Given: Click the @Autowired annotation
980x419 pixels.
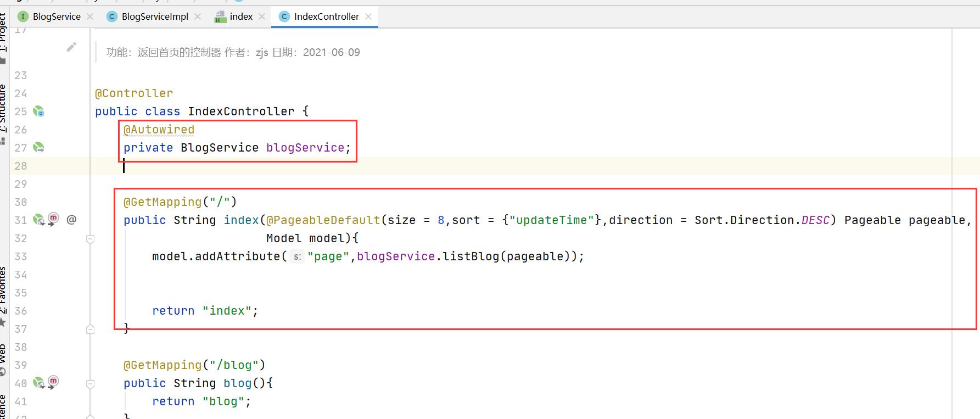Looking at the screenshot, I should coord(159,130).
